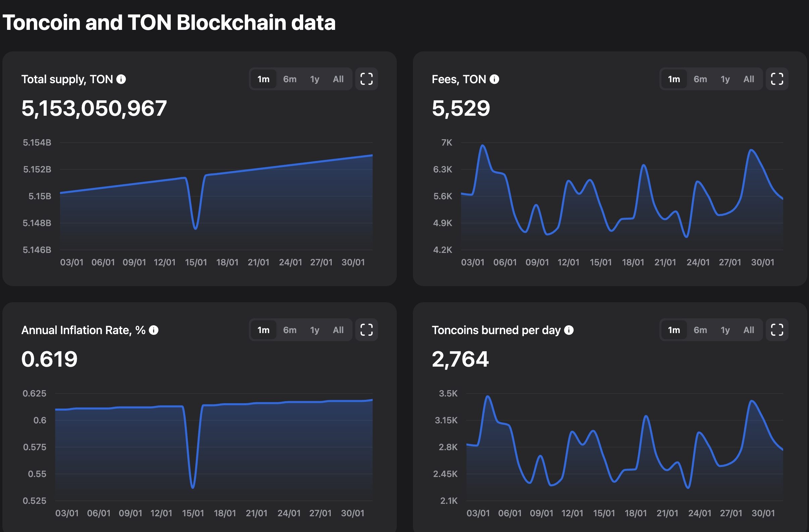The image size is (809, 532).
Task: Select 1y range on Toncoins burned chart
Action: click(x=725, y=330)
